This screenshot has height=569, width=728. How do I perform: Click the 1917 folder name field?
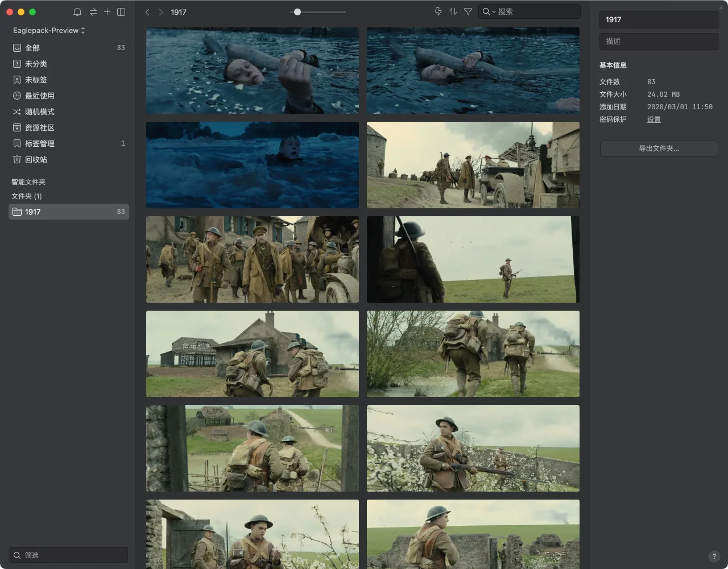(x=659, y=19)
